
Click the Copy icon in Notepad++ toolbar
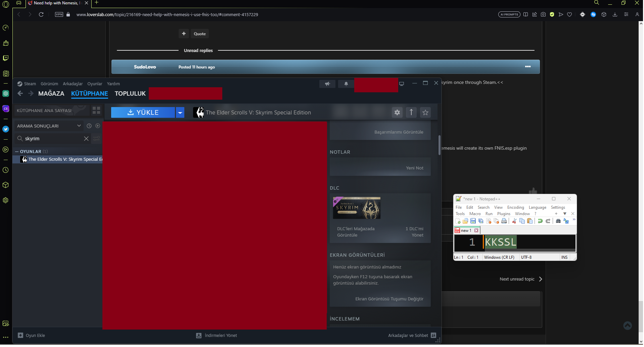[522, 221]
